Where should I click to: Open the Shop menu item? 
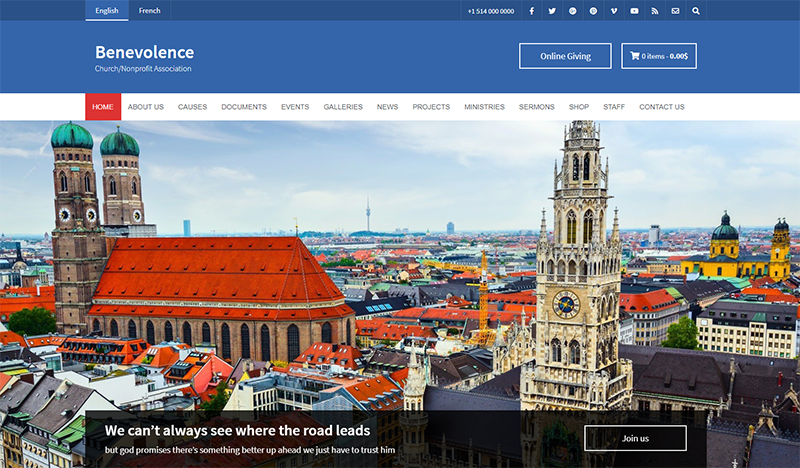tap(579, 107)
